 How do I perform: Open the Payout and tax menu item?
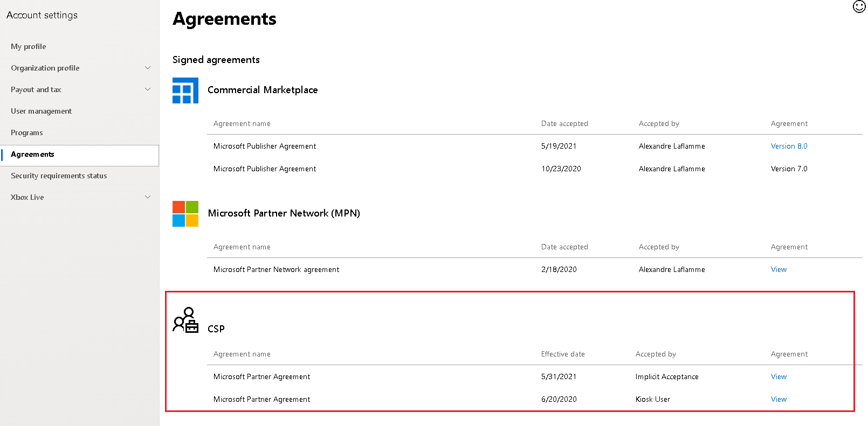[x=36, y=89]
